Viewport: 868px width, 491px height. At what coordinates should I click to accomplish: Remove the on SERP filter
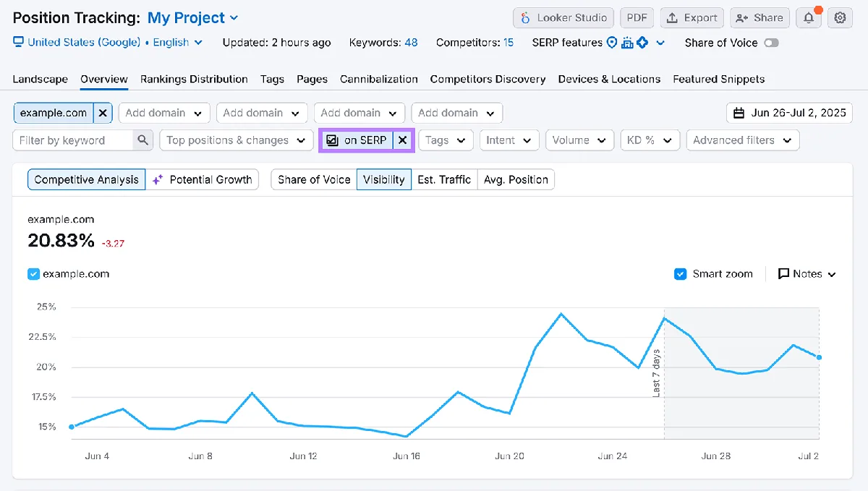point(403,140)
